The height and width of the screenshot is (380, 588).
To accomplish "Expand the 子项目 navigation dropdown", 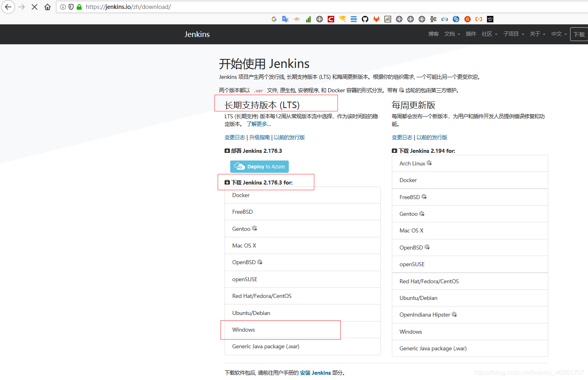I will (x=514, y=34).
